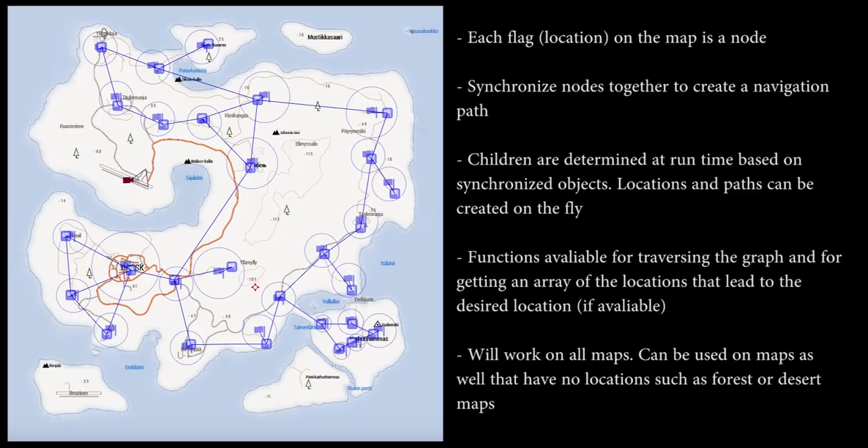Select the node on the orange city roads
The height and width of the screenshot is (448, 868).
131,270
